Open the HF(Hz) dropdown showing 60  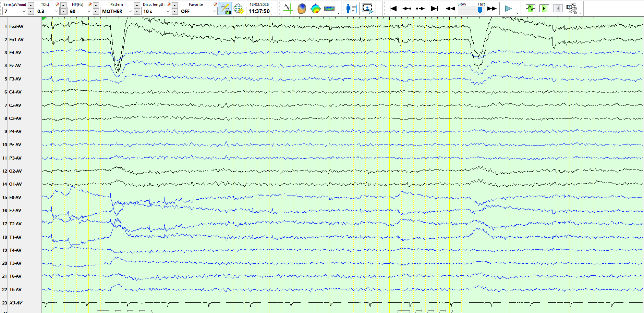[80, 11]
